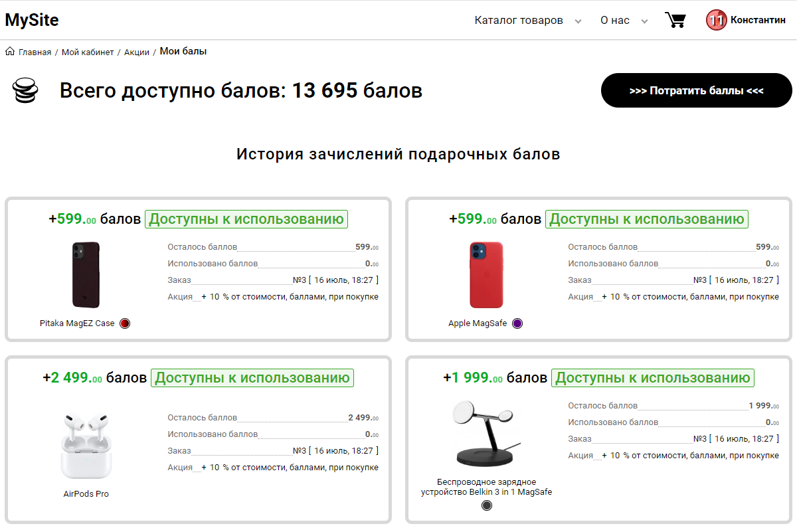Expand the О нас chevron
This screenshot has width=797, height=532.
tap(644, 21)
